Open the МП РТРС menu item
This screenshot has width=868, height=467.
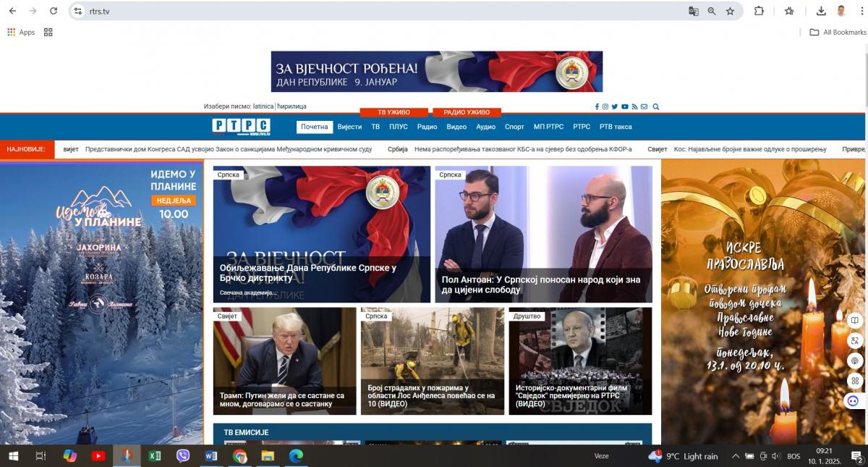[x=548, y=127]
